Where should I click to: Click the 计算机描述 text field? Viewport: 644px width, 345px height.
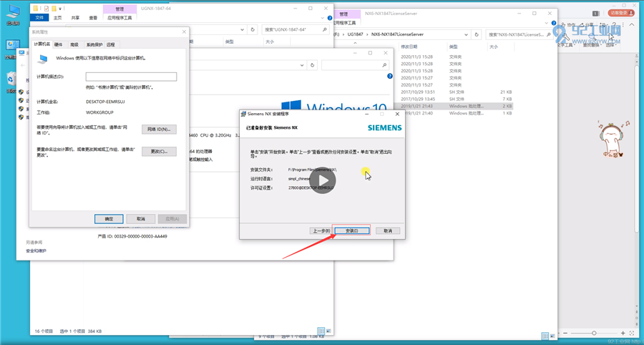click(131, 77)
